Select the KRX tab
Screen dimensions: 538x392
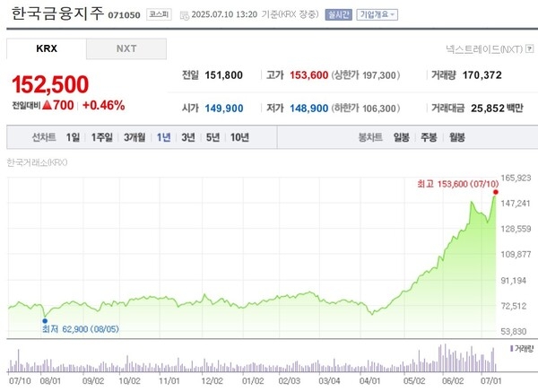[46, 48]
